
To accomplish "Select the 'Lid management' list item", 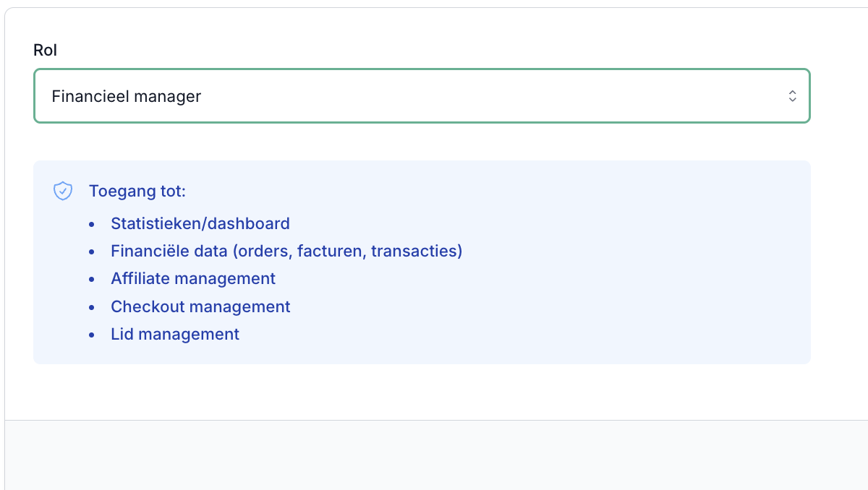I will pyautogui.click(x=175, y=335).
